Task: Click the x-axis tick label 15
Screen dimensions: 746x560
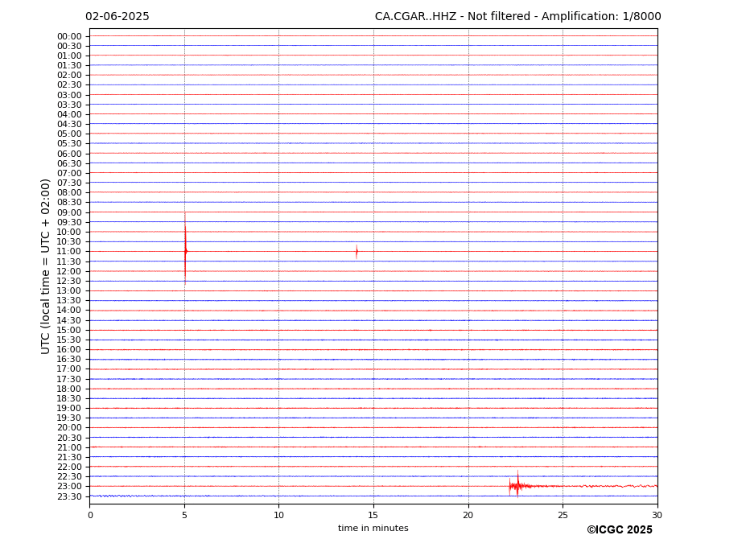Action: coord(373,515)
